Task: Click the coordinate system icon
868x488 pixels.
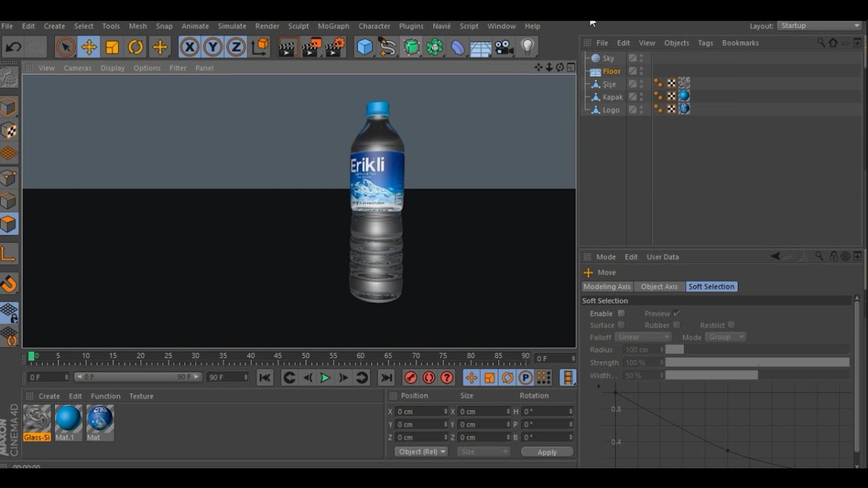Action: (x=260, y=47)
